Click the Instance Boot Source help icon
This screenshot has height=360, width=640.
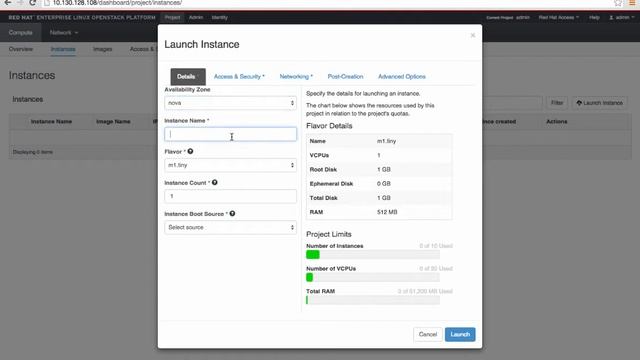[x=232, y=213]
